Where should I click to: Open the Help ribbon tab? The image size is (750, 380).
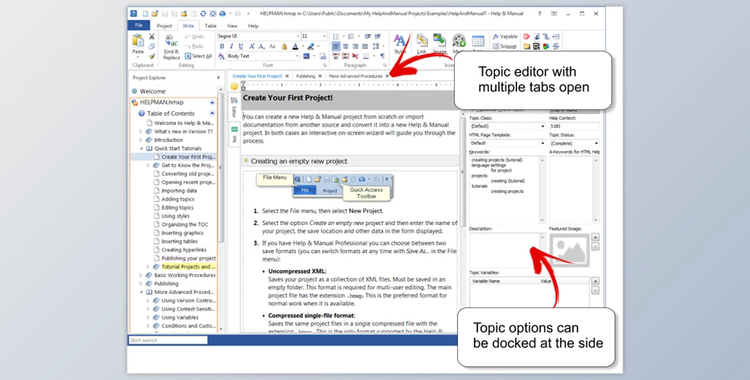[x=253, y=26]
